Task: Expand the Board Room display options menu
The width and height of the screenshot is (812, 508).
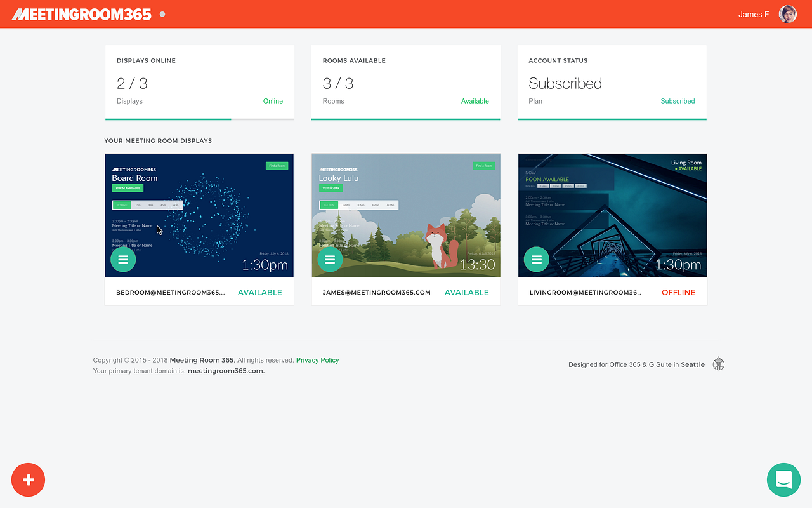Action: [123, 259]
